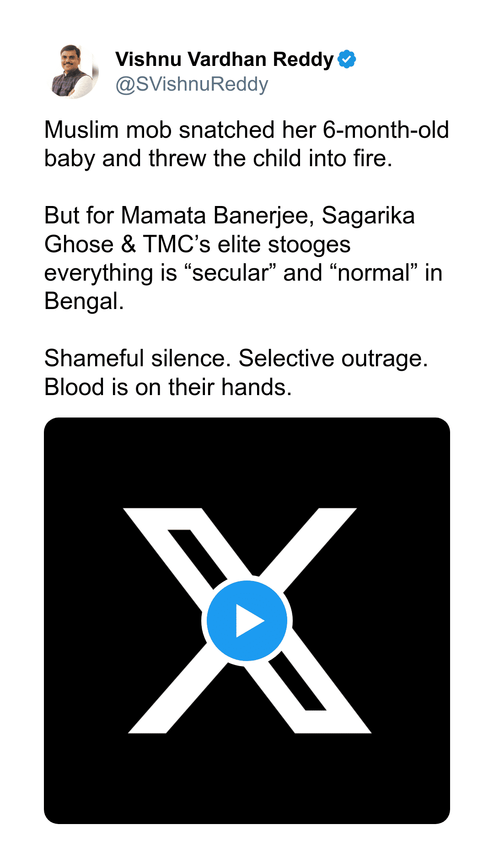This screenshot has width=494, height=868.
Task: Click the word "Ghose" in the tweet
Action: (x=79, y=244)
